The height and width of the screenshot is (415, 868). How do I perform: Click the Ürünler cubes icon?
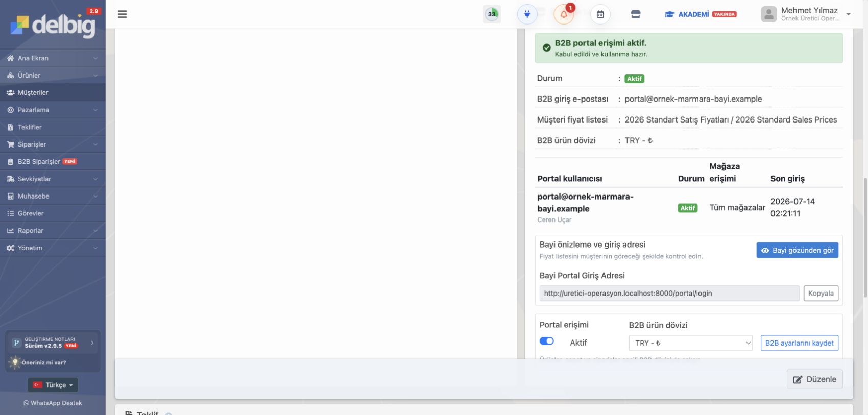(x=10, y=76)
